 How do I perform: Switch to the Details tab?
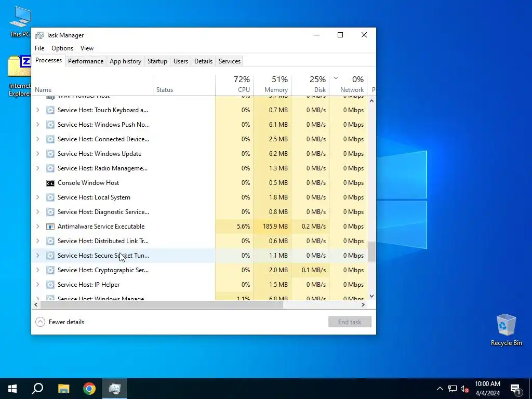pos(203,61)
